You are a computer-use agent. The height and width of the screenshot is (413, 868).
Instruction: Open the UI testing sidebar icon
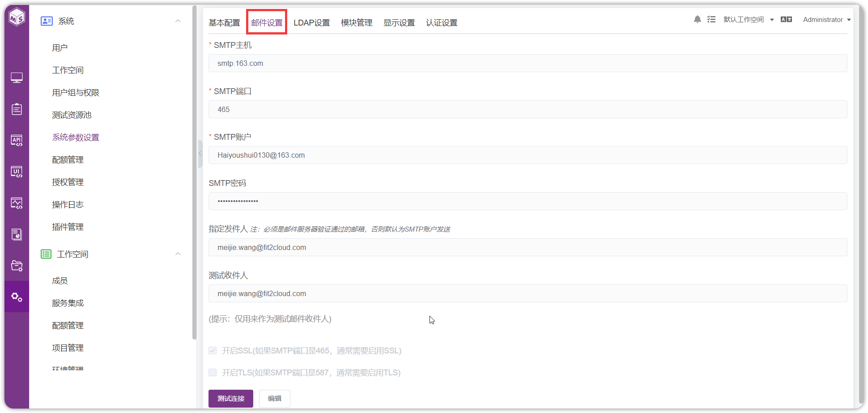point(17,172)
